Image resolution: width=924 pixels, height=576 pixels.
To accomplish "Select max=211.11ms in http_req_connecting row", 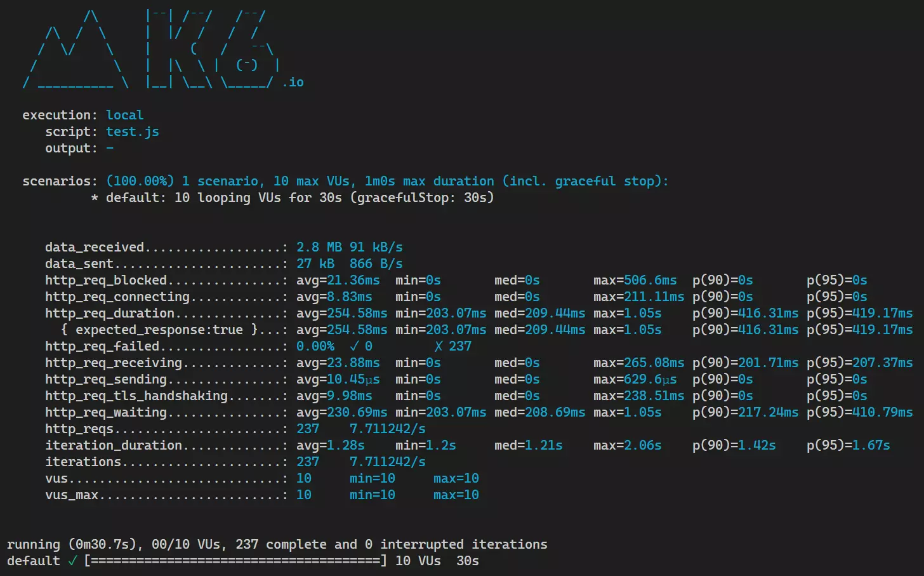I will point(639,297).
